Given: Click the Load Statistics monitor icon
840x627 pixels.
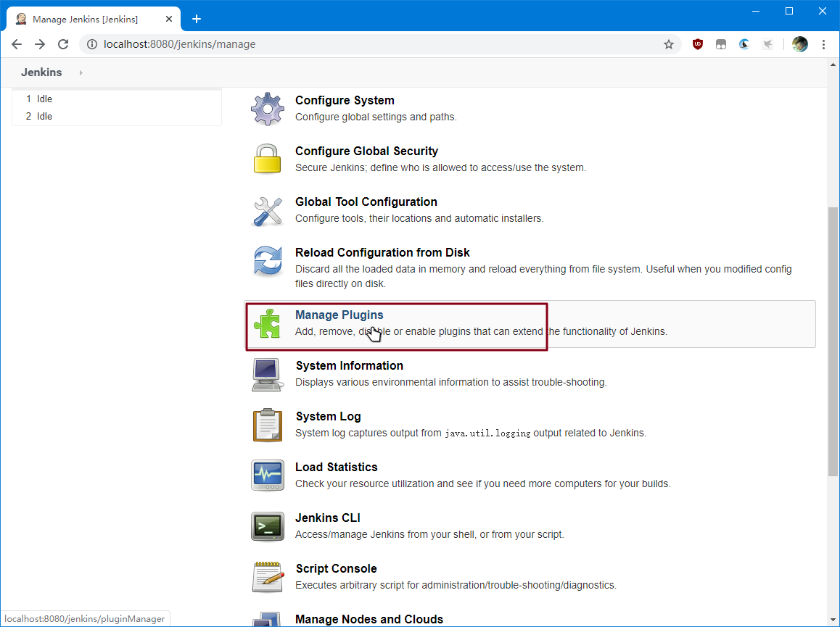Looking at the screenshot, I should click(268, 476).
